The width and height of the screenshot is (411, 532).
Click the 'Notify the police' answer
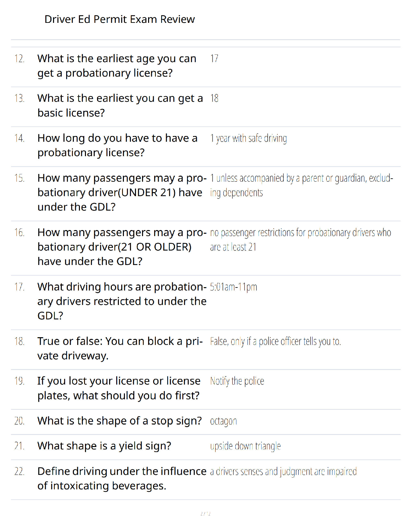click(237, 381)
